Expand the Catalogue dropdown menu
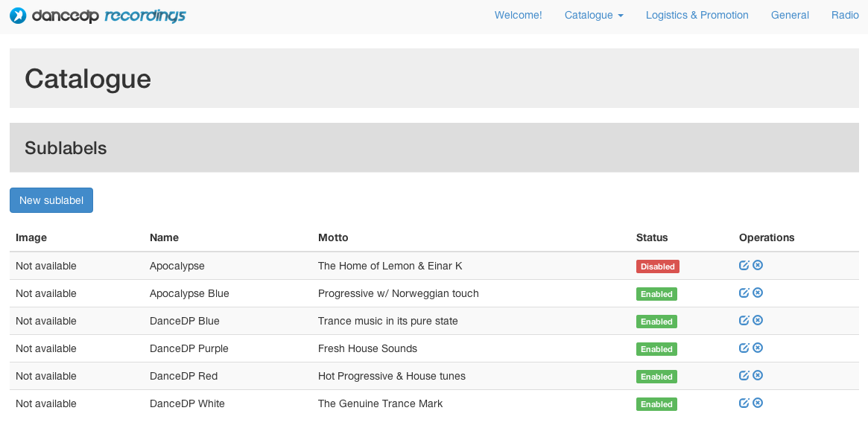Screen dimensions: 868x428 [594, 16]
